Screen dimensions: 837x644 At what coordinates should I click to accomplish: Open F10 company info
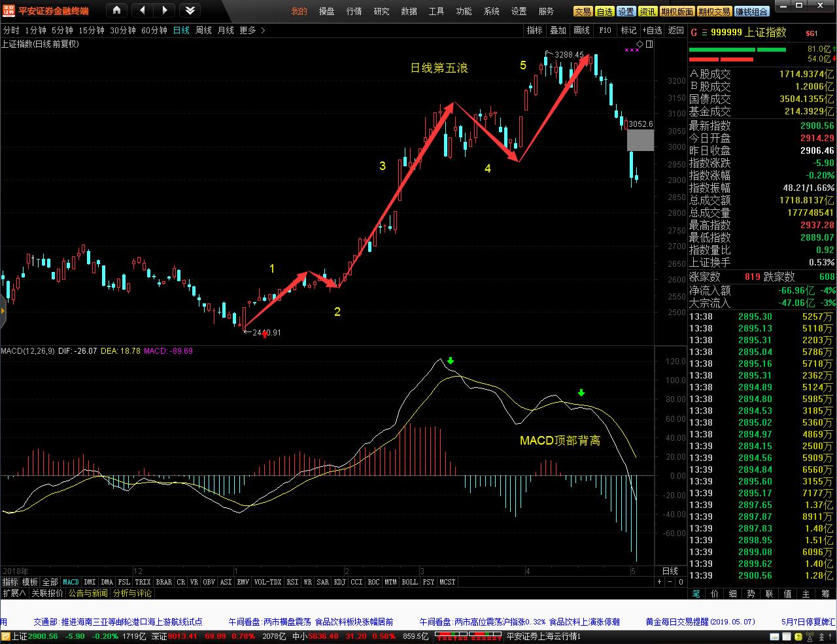click(605, 31)
